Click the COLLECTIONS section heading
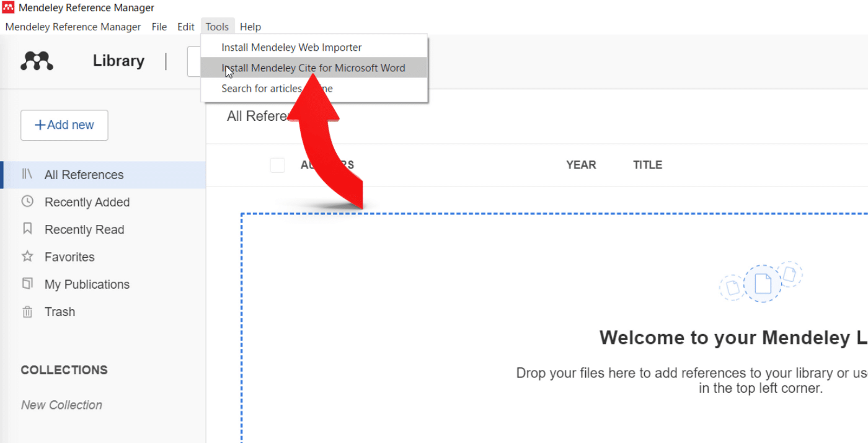 pyautogui.click(x=64, y=370)
